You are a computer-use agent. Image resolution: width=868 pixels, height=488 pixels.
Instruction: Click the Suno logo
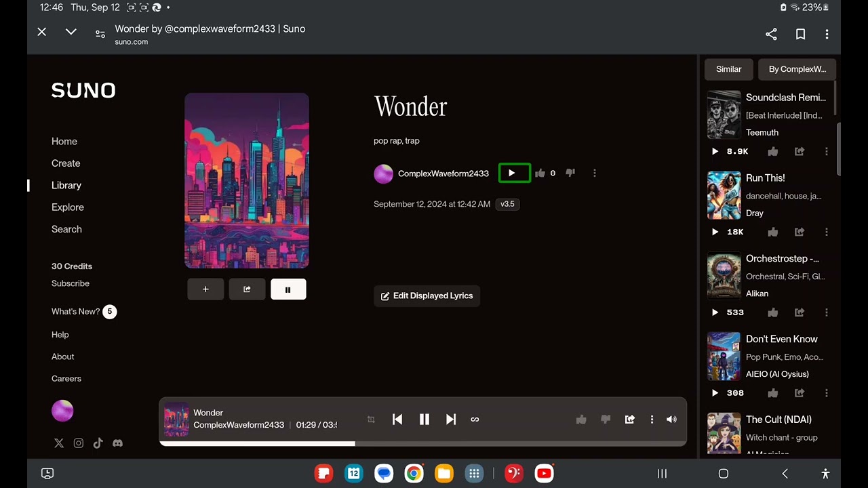click(x=83, y=90)
